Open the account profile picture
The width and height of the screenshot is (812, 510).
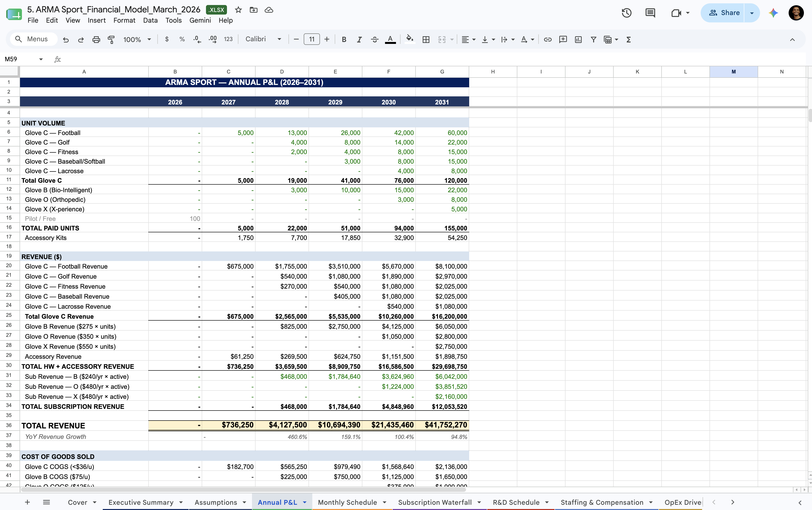tap(796, 13)
